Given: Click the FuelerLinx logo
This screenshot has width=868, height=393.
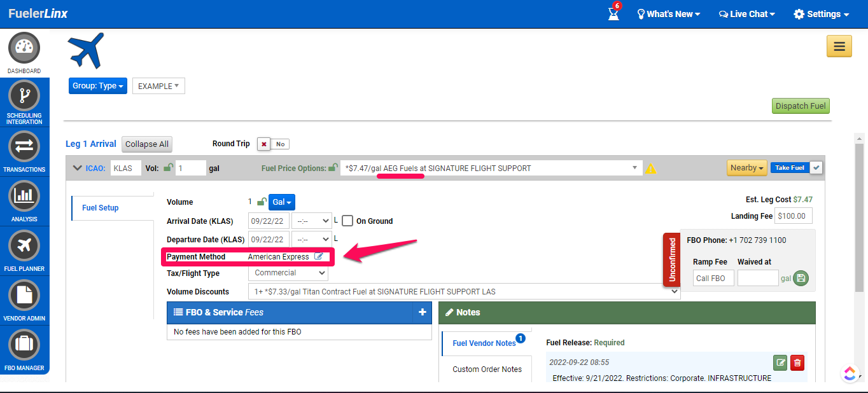Looking at the screenshot, I should pos(38,13).
